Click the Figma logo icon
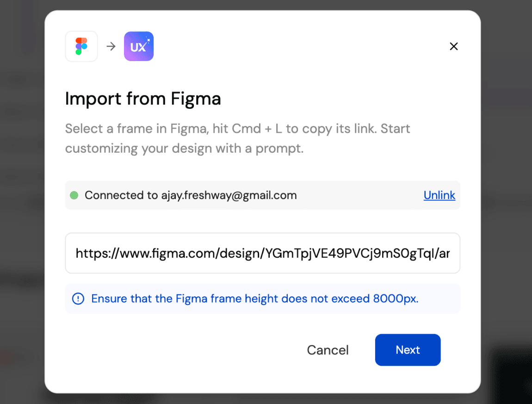The height and width of the screenshot is (404, 532). (x=81, y=46)
